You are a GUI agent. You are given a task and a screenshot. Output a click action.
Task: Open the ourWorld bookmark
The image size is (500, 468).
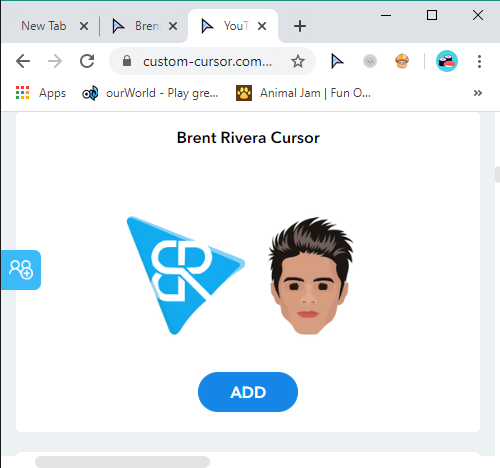pos(150,93)
